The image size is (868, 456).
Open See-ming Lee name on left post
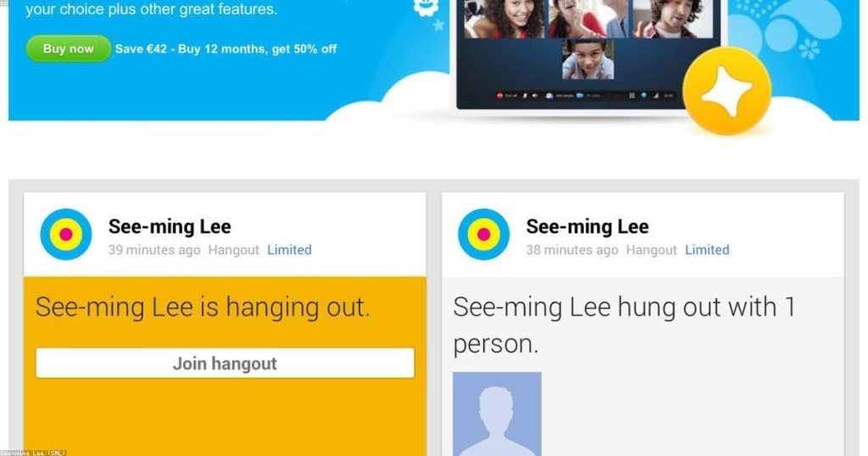coord(170,226)
